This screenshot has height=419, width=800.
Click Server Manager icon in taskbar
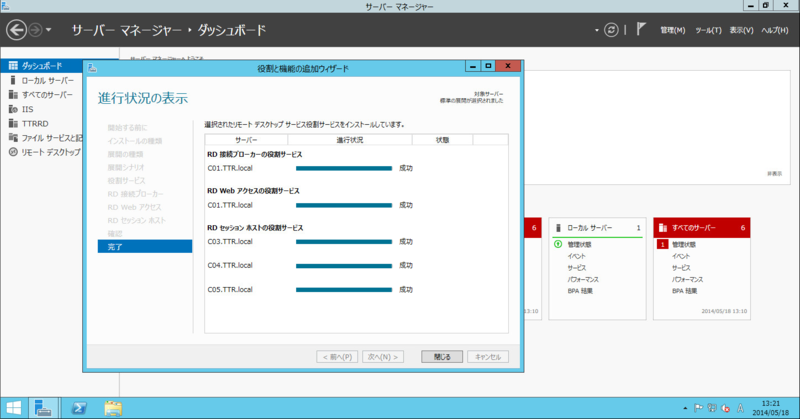tap(43, 408)
